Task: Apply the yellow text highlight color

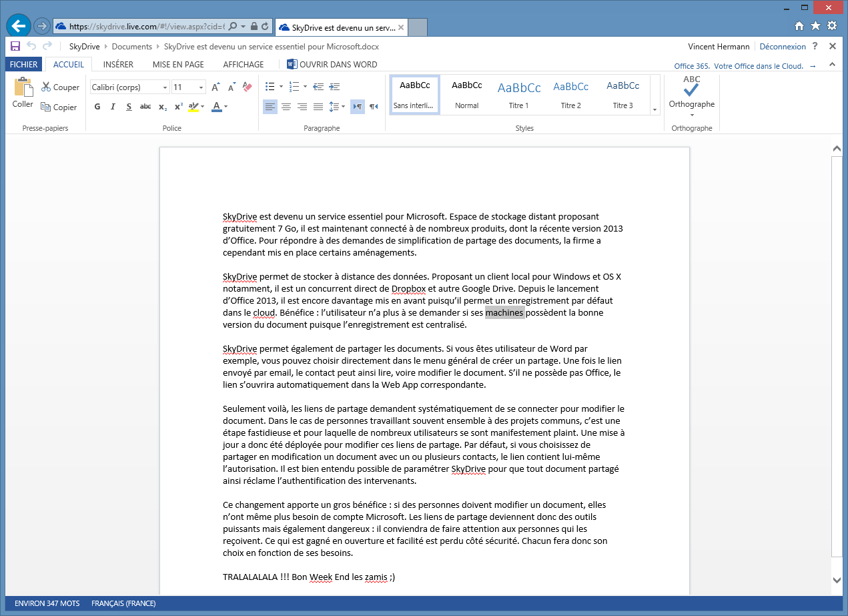Action: point(193,107)
